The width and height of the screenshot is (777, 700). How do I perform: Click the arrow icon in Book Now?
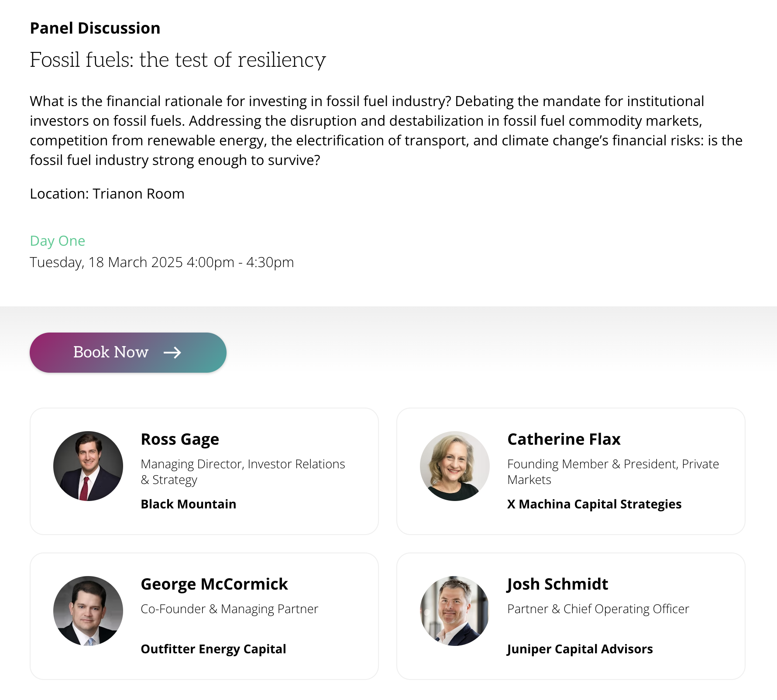(x=172, y=353)
